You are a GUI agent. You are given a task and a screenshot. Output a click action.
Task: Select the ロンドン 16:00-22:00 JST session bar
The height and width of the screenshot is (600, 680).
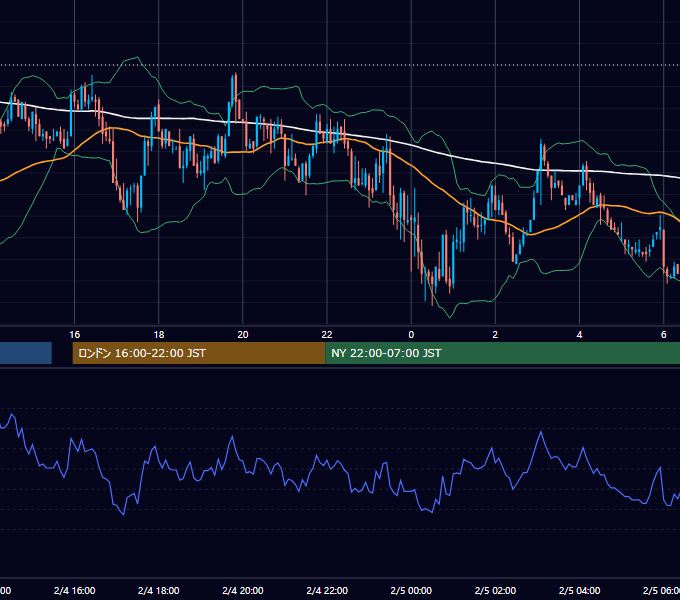click(199, 353)
